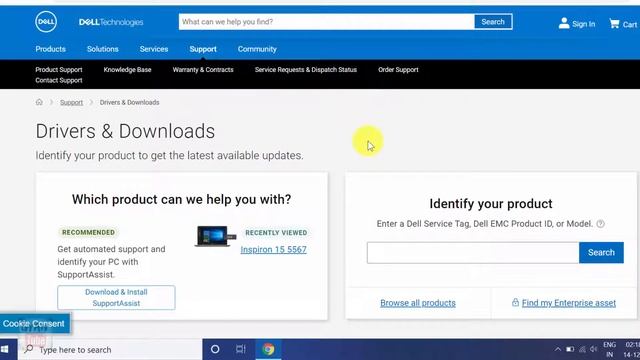Open volume icon in system tray

coord(593,349)
